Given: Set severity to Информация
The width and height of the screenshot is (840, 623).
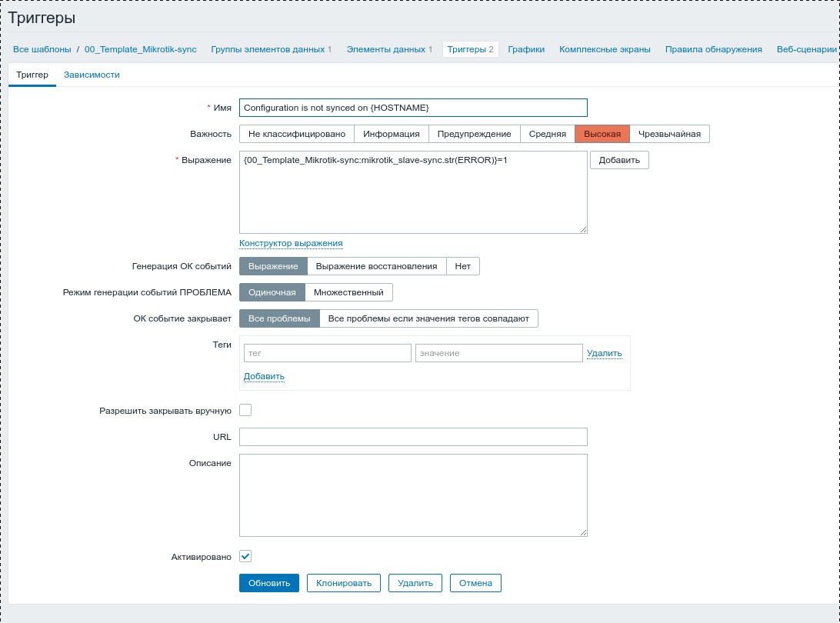Looking at the screenshot, I should click(x=391, y=134).
